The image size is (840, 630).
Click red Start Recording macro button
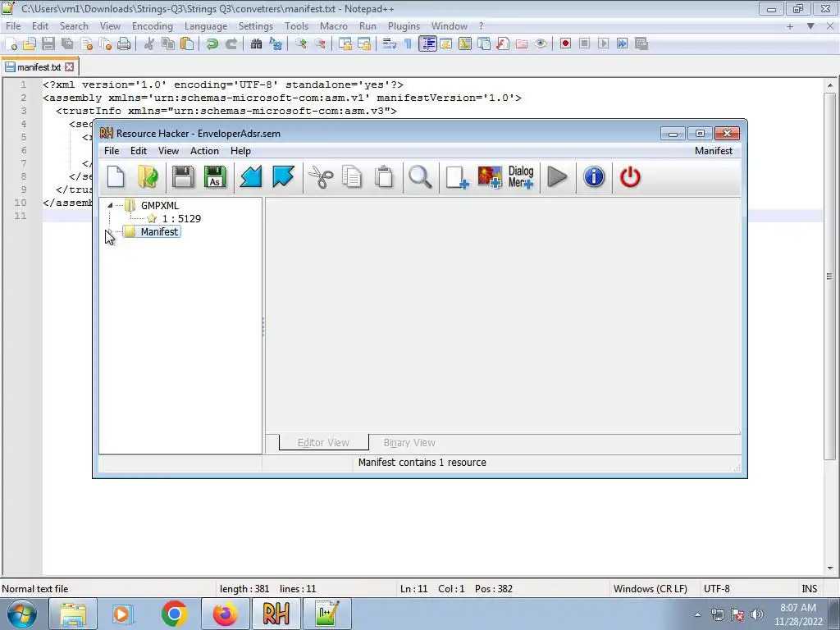tap(565, 44)
